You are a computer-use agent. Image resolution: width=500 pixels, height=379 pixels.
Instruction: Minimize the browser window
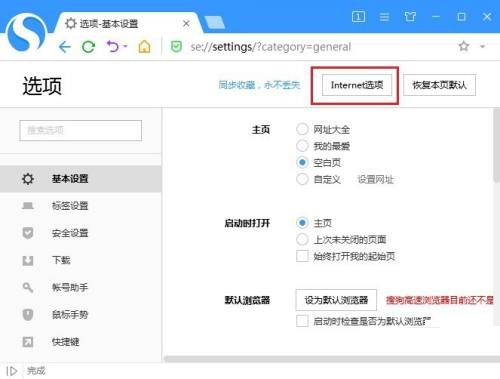point(436,16)
